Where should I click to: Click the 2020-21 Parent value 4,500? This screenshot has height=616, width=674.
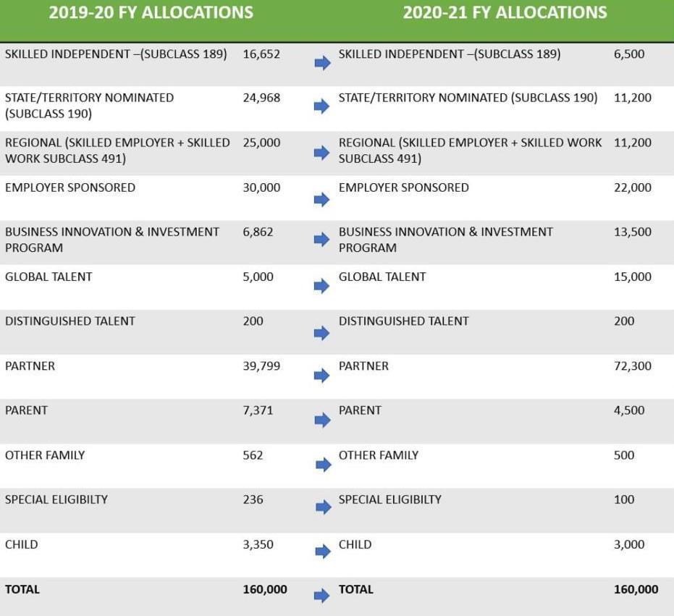click(x=629, y=410)
